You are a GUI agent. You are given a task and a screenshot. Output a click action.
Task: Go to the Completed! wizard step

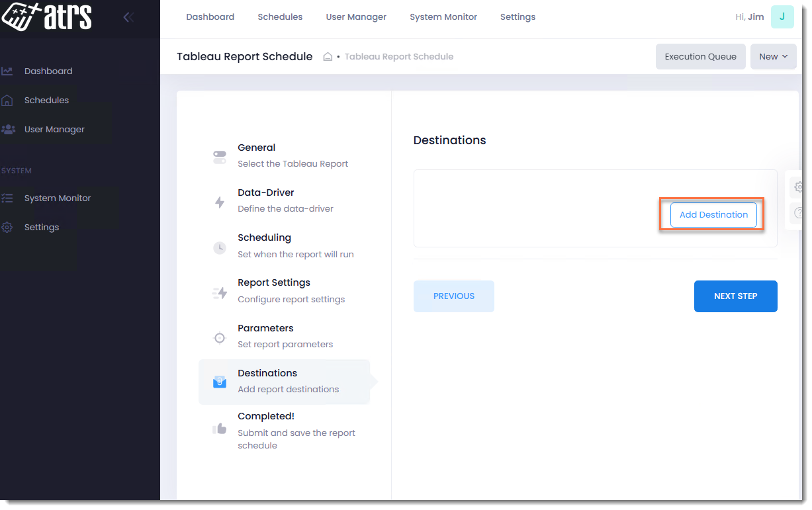point(284,430)
